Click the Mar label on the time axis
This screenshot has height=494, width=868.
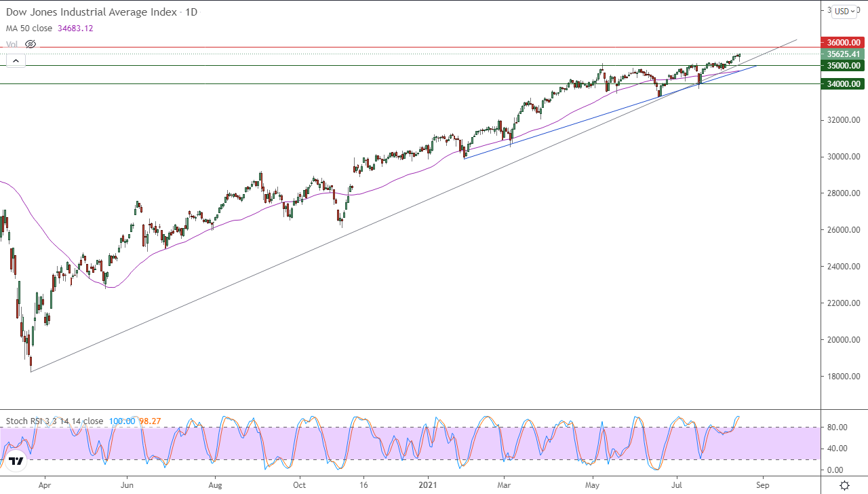tap(504, 486)
